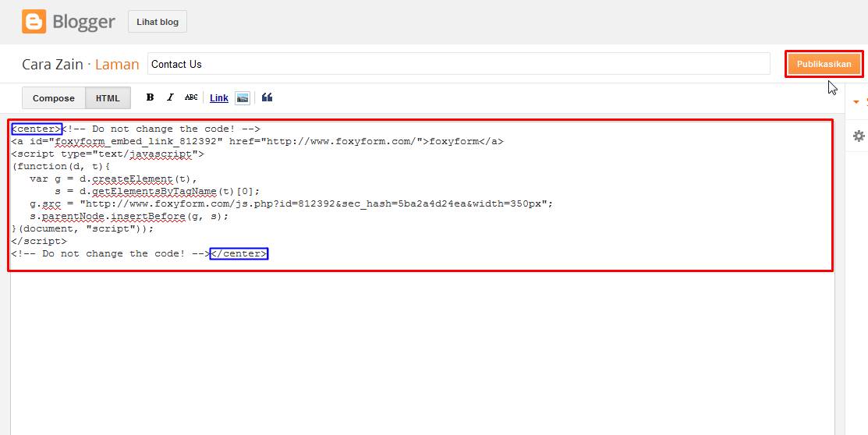
Task: Apply strikethrough with the ABC icon
Action: 191,97
